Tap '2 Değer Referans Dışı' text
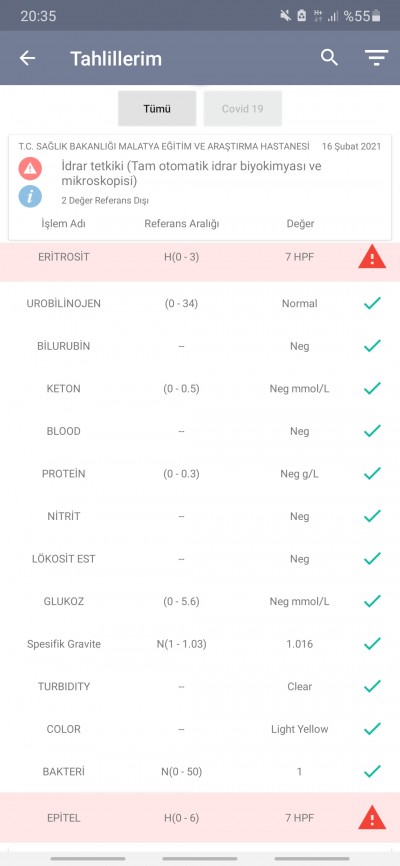 point(105,200)
